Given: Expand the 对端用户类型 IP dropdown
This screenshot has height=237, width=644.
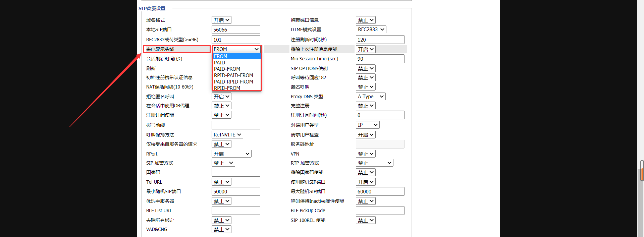Looking at the screenshot, I should [367, 125].
